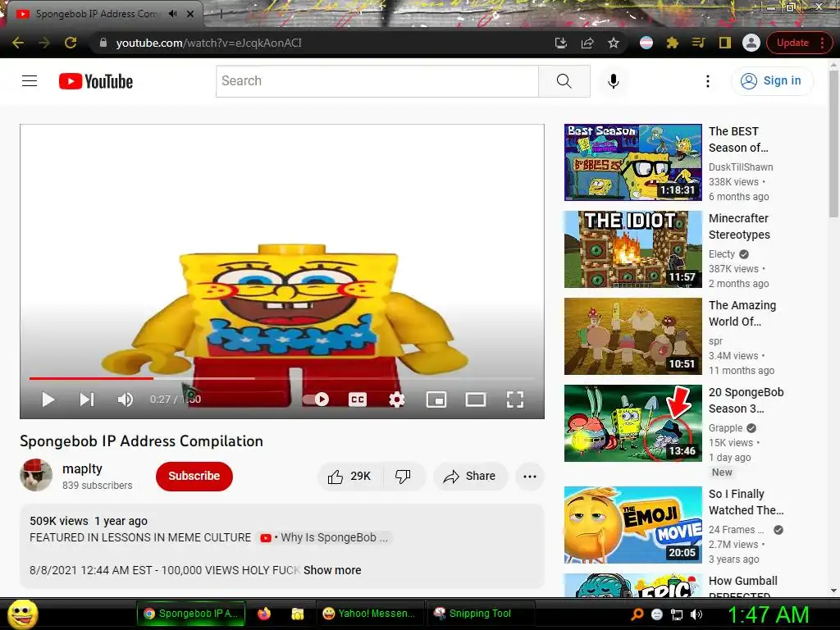Switch to Spongebob IP Chrome taskbar item
This screenshot has height=630, width=840.
tap(191, 614)
